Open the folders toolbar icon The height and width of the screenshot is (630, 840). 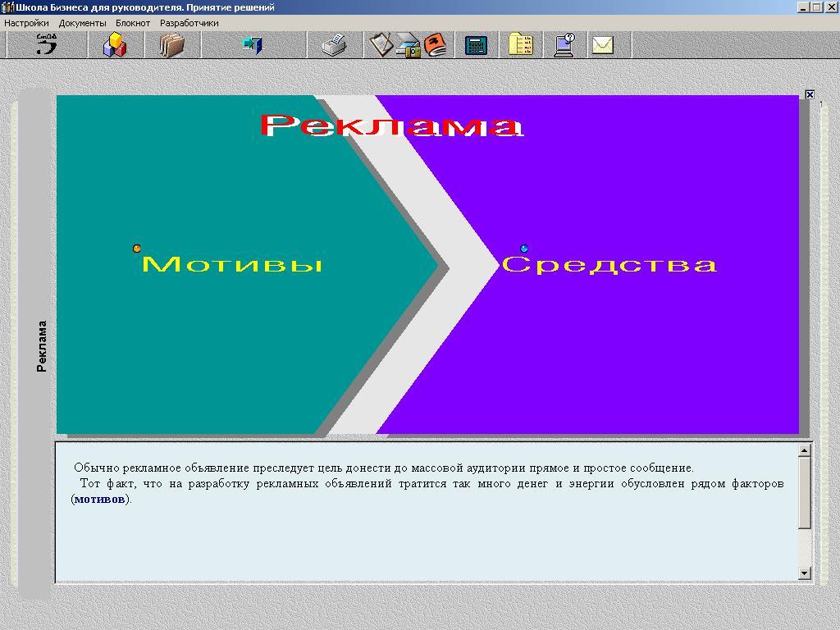point(172,45)
